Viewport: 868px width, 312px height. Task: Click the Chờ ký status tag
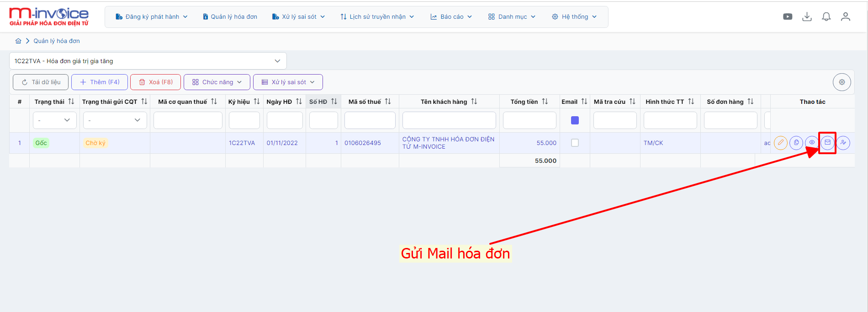[95, 143]
